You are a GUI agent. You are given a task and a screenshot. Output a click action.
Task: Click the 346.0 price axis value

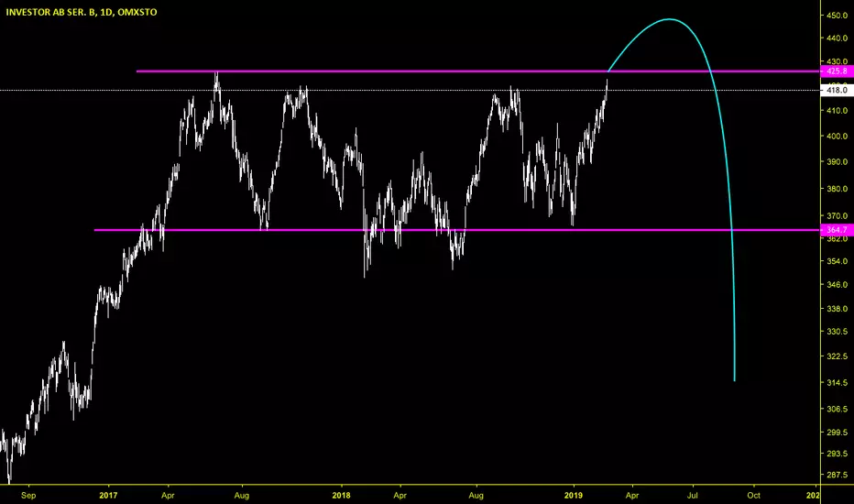pyautogui.click(x=838, y=285)
